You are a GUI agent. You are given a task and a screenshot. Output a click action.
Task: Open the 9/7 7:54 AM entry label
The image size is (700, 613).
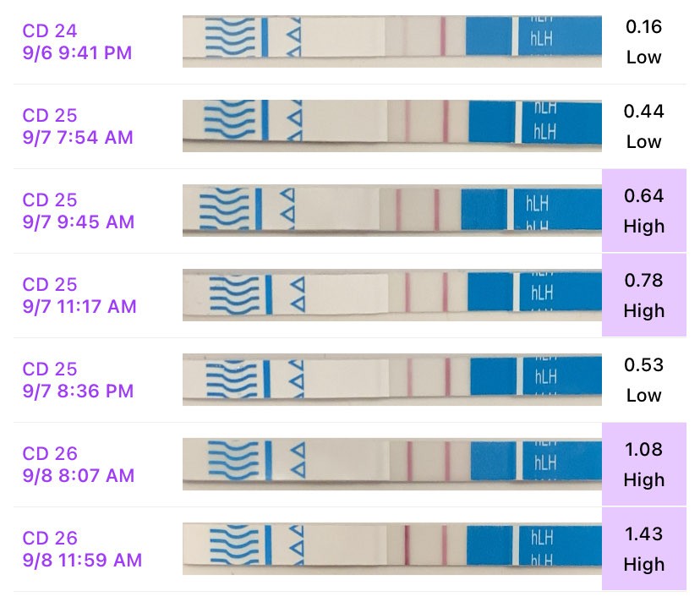tap(78, 127)
